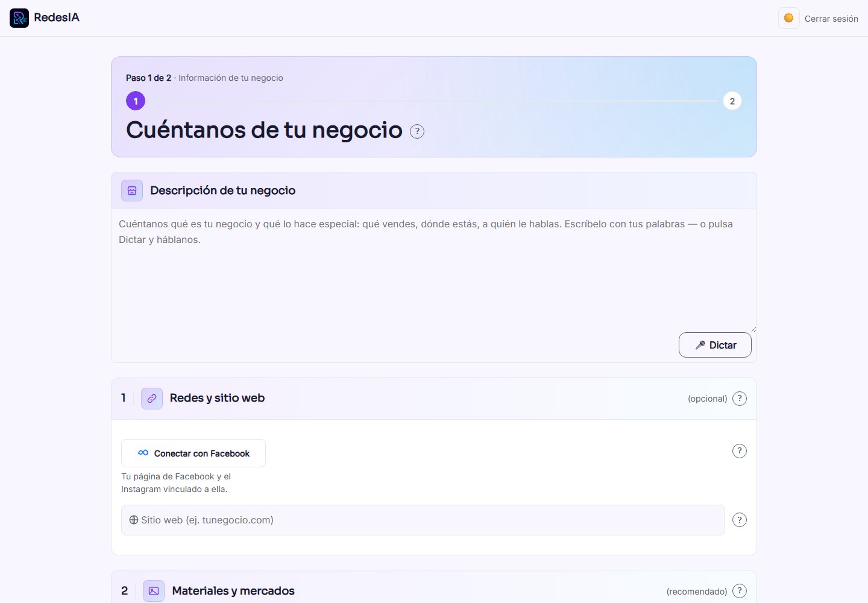Focus the Sitio web input field
868x603 pixels.
click(423, 520)
